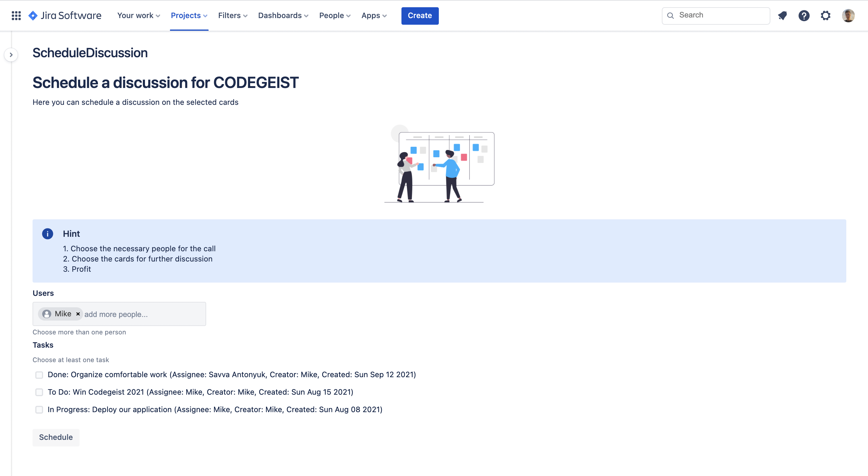Image resolution: width=868 pixels, height=476 pixels.
Task: Expand the Your work dropdown
Action: 139,15
